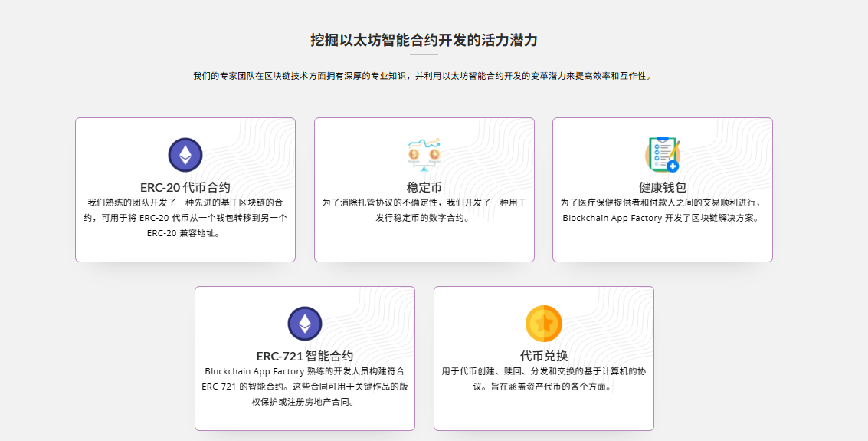Select the 稳定币 card title
868x441 pixels.
pyautogui.click(x=424, y=187)
